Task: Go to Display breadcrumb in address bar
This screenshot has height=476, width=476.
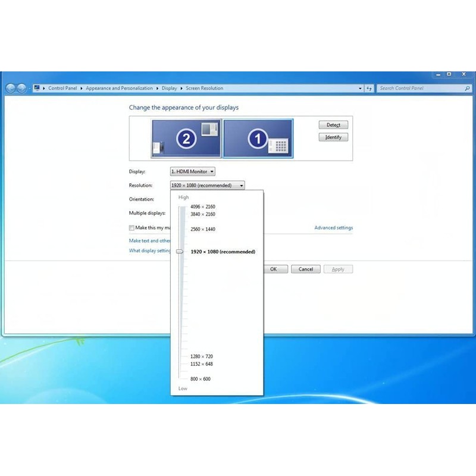Action: pos(169,88)
